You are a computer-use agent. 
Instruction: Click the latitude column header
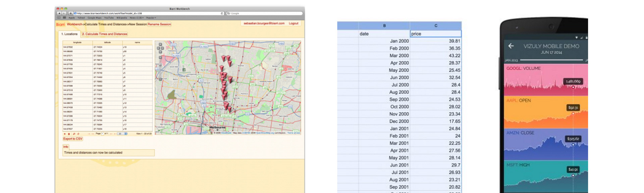point(107,43)
